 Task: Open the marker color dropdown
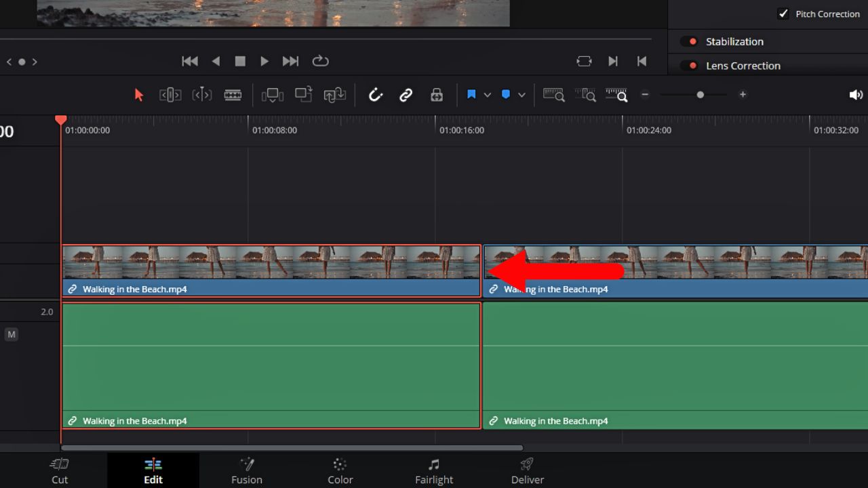coord(521,94)
